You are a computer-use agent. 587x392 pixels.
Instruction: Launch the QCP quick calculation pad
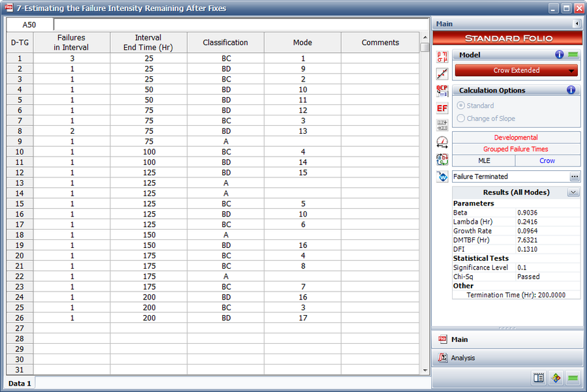pos(442,91)
